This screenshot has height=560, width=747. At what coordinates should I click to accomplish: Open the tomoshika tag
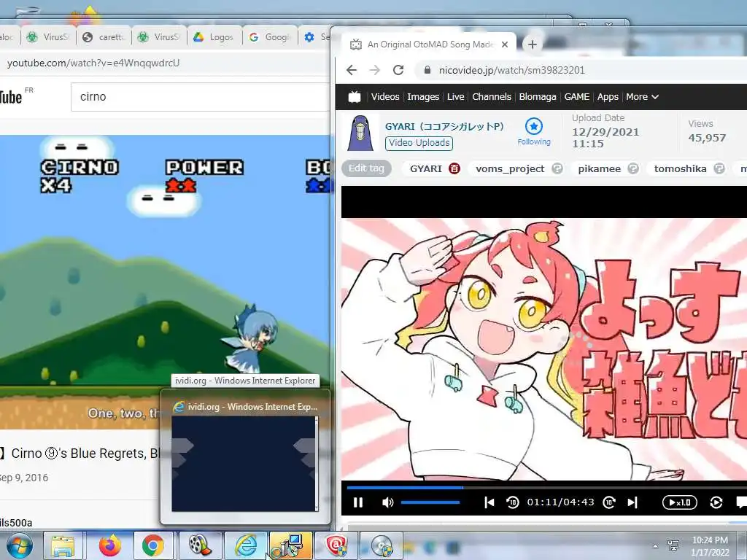click(681, 168)
